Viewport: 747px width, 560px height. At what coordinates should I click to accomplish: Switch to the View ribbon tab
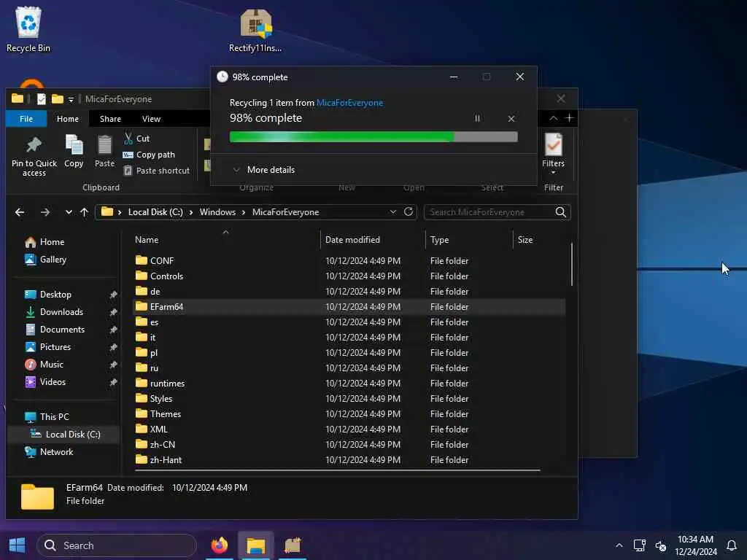151,119
